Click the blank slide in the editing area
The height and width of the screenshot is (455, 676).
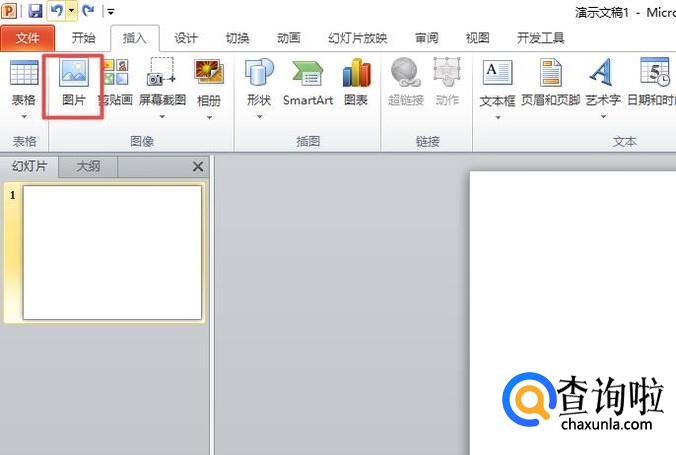(x=573, y=311)
